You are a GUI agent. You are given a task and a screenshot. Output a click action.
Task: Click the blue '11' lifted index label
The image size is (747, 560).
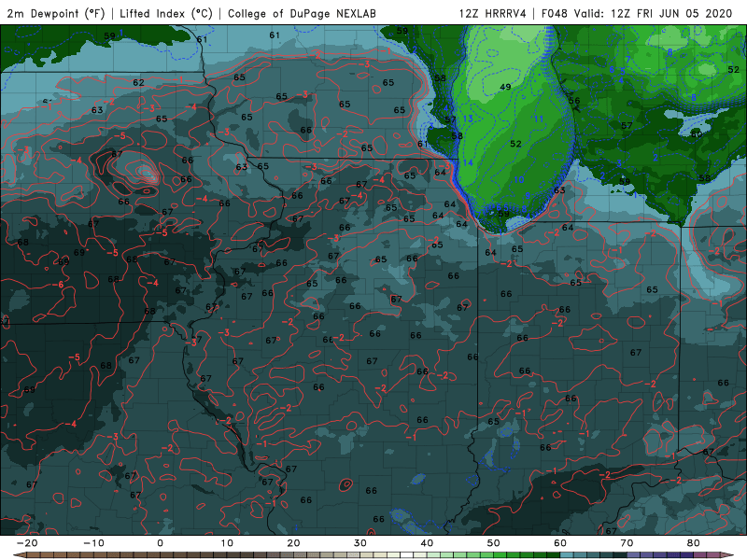539,119
